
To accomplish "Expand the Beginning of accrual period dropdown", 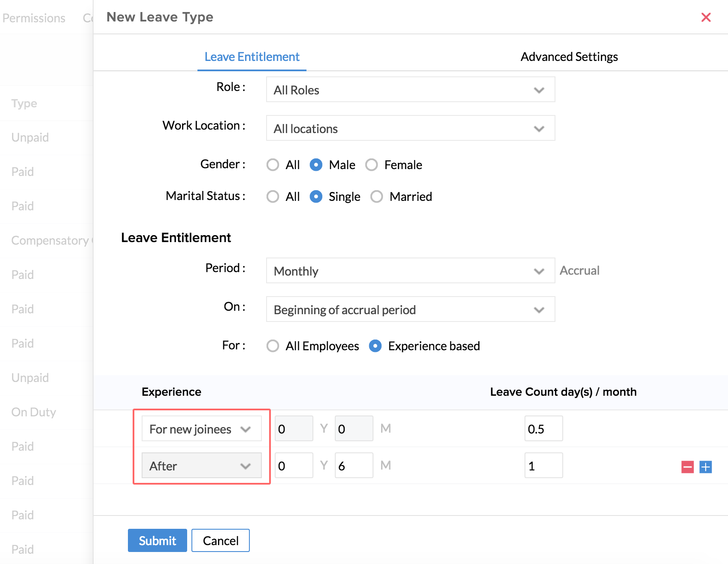I will (410, 309).
